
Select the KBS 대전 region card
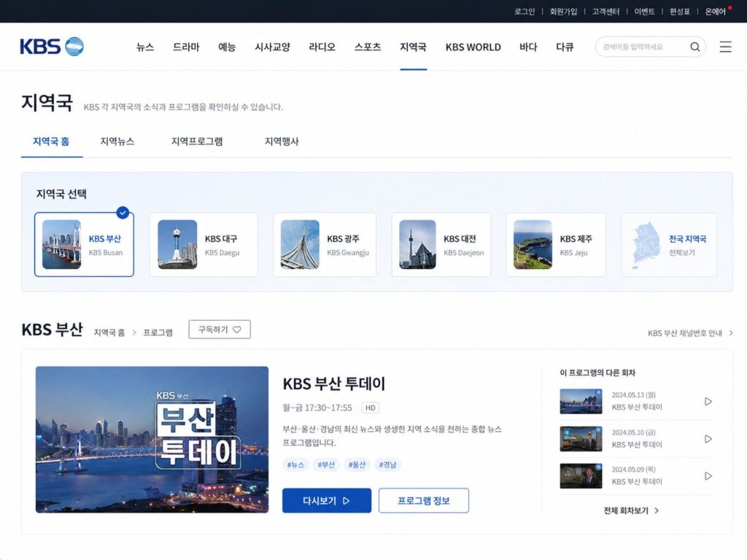pos(441,245)
